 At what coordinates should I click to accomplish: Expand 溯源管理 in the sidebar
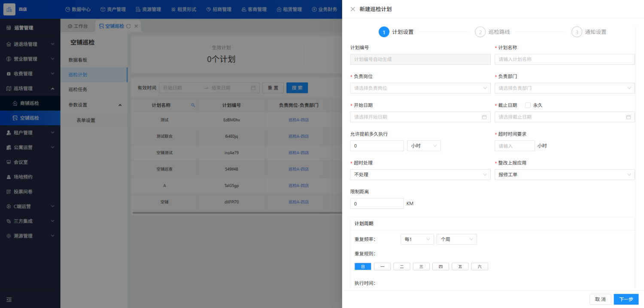(30, 236)
